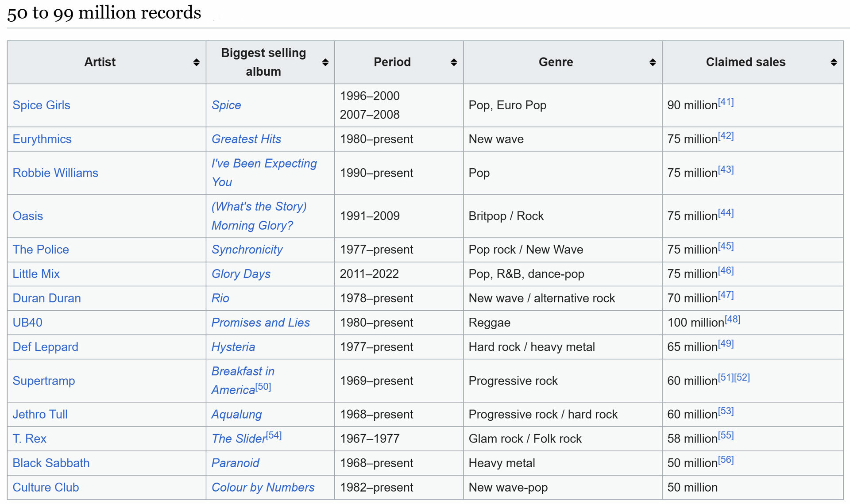Open the Rio album link
850x504 pixels.
(220, 298)
